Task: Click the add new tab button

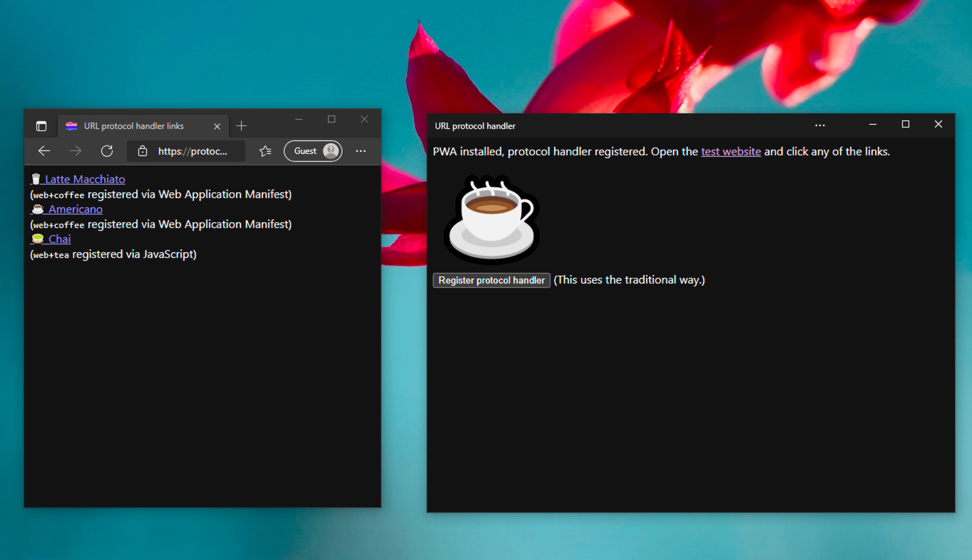Action: pyautogui.click(x=242, y=125)
